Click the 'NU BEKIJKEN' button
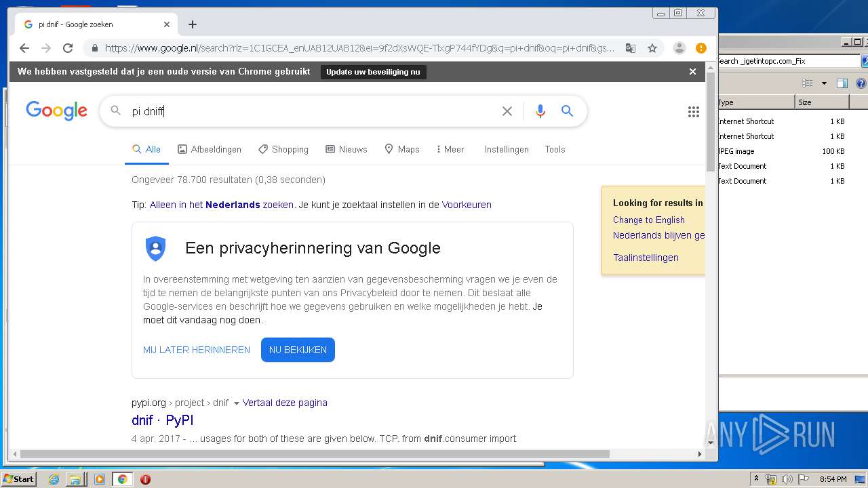Screen dimensions: 868x488 point(298,350)
